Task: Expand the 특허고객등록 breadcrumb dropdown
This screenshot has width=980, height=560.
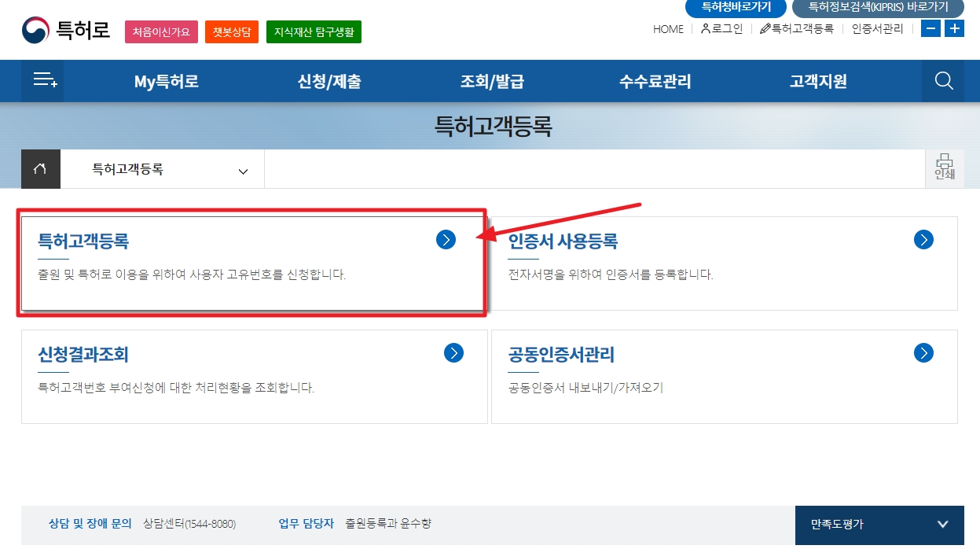Action: [243, 169]
